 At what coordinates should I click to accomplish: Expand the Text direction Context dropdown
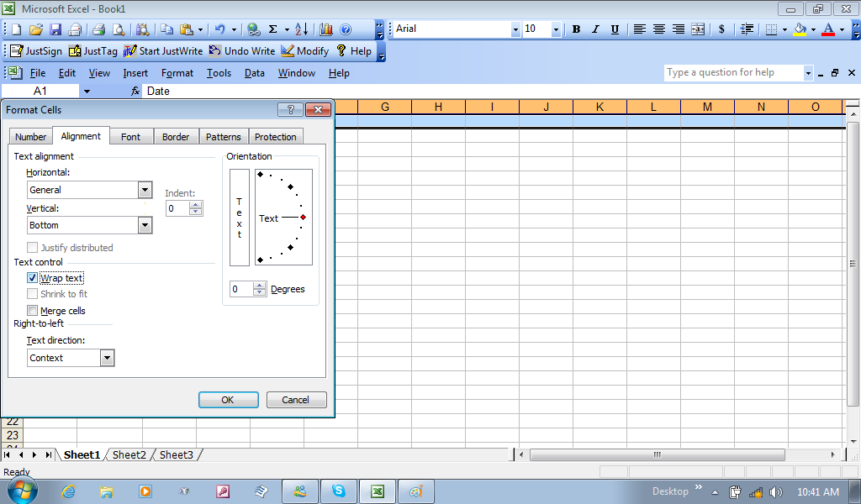click(x=107, y=358)
